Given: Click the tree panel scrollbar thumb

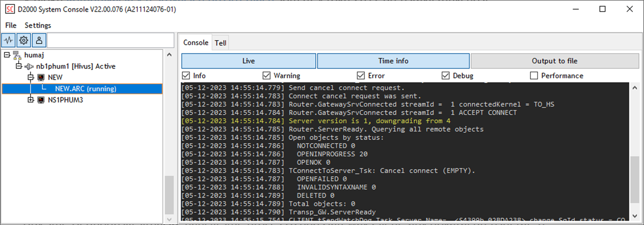Looking at the screenshot, I should coord(169,195).
